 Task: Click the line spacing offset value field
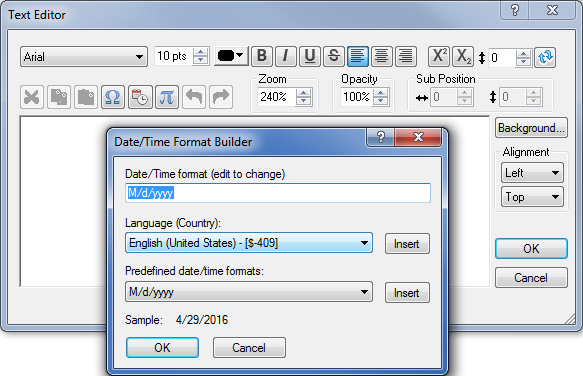click(x=502, y=58)
